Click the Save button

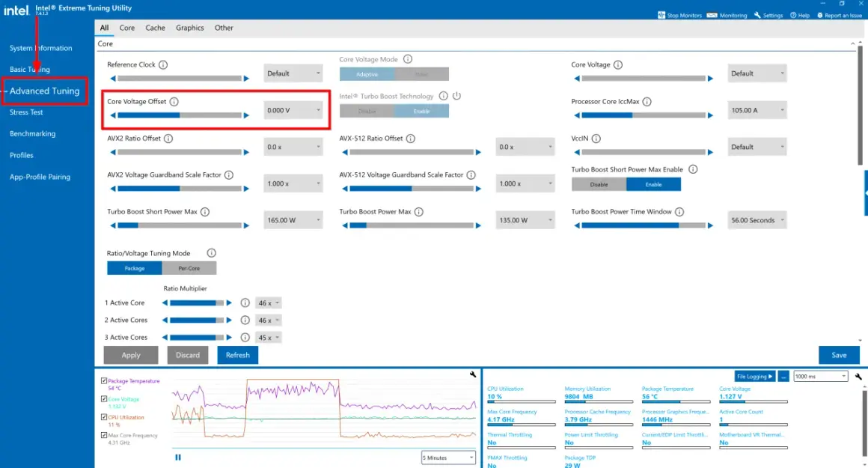(840, 355)
